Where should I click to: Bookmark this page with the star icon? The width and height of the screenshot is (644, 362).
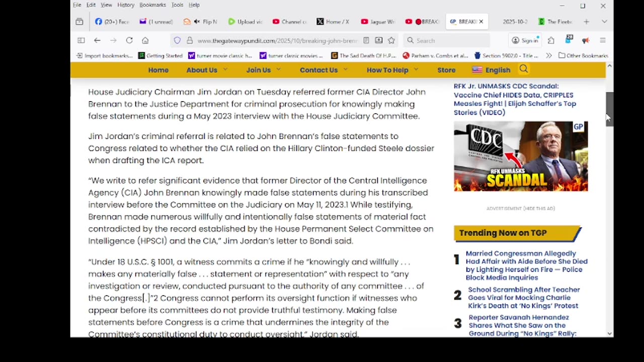(391, 40)
